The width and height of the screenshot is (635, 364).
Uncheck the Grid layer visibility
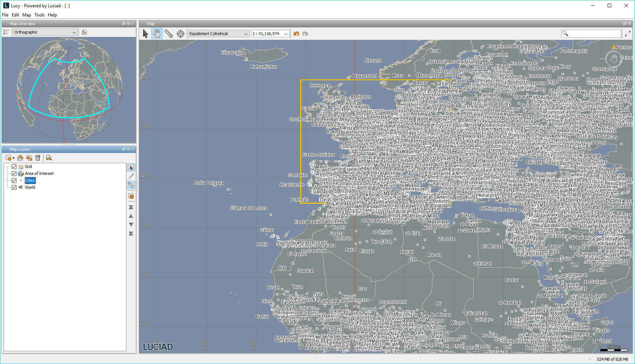point(14,166)
